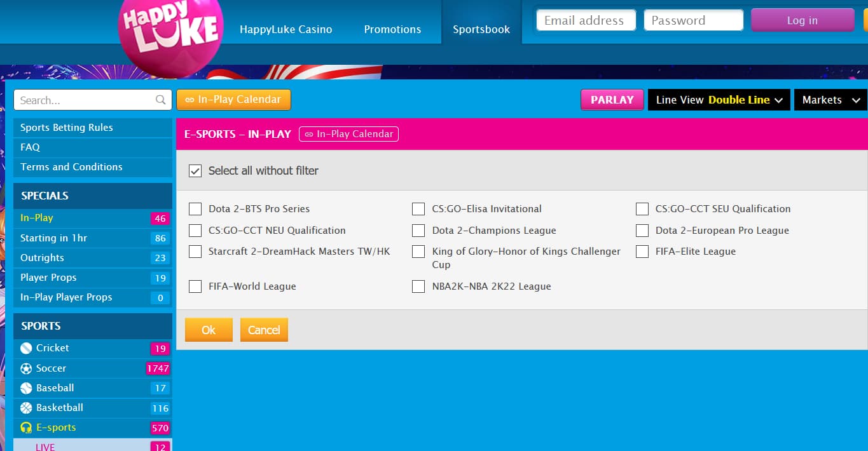Cancel the league filter

264,330
